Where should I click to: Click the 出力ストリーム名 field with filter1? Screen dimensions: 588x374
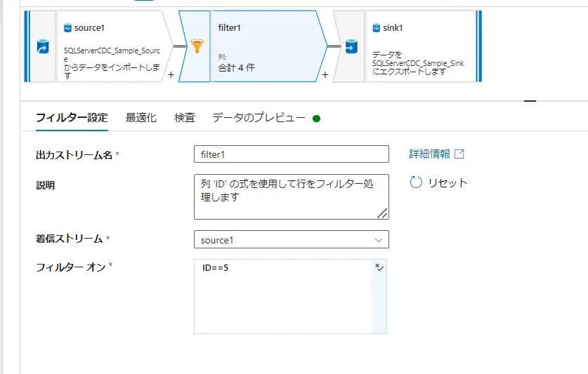click(292, 154)
